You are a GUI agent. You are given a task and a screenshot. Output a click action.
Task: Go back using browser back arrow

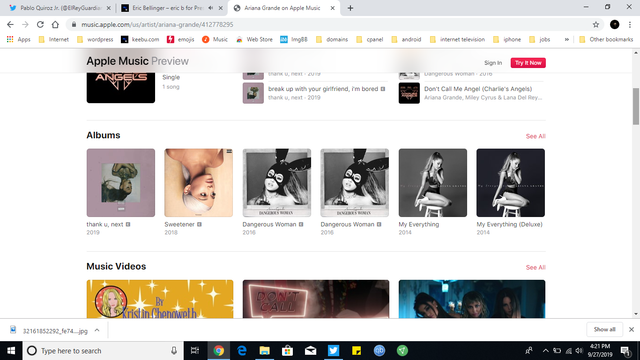(x=10, y=24)
